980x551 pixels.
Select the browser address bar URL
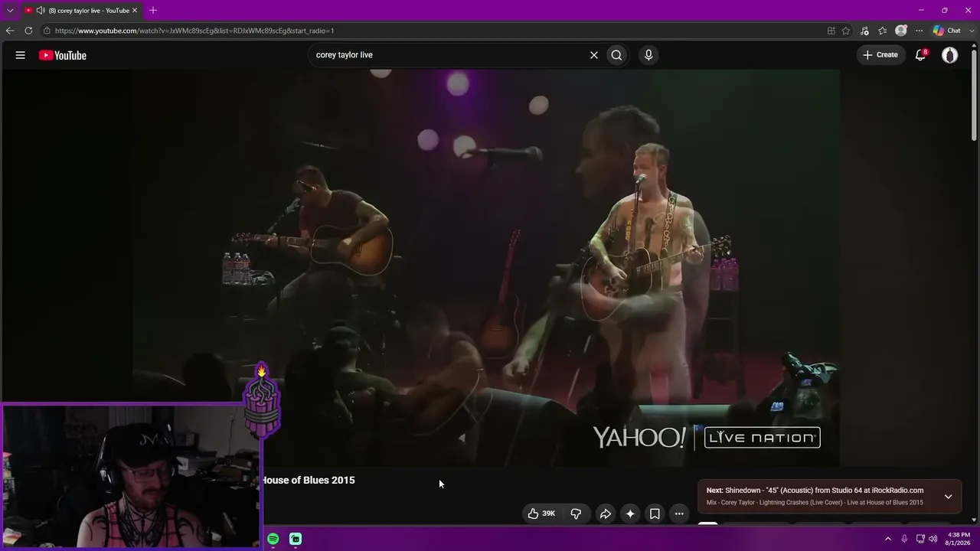point(194,31)
